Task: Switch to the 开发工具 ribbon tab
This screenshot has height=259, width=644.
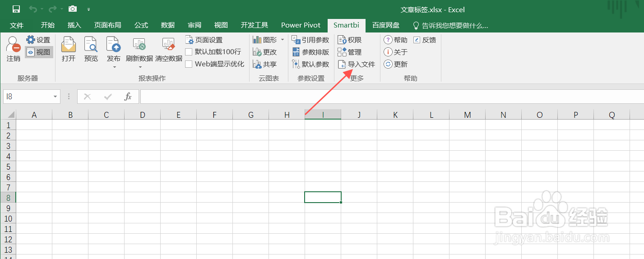Action: 255,25
